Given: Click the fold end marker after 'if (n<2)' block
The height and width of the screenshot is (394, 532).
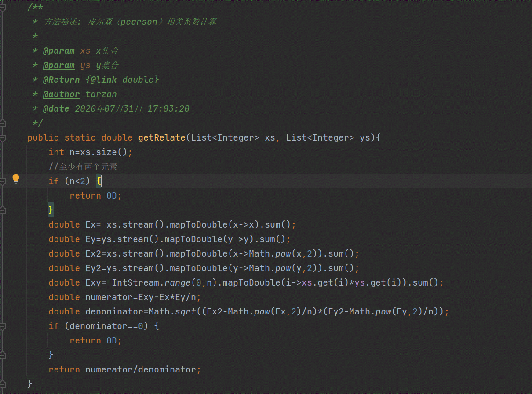Looking at the screenshot, I should (x=3, y=210).
